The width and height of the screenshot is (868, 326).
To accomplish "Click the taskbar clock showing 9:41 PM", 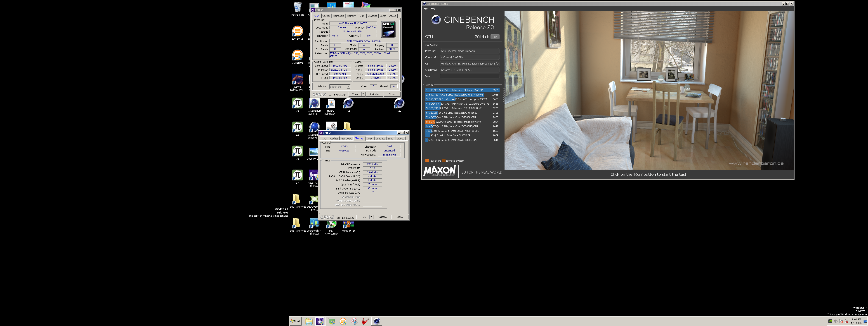I will (856, 321).
